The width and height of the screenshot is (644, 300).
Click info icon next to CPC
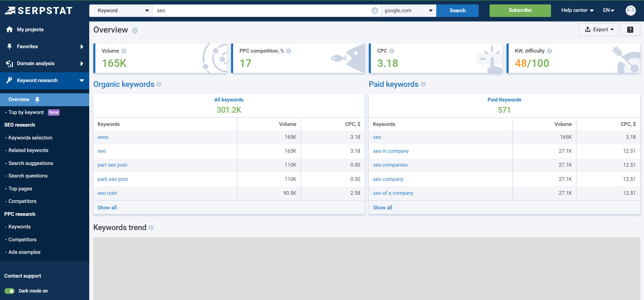(392, 51)
